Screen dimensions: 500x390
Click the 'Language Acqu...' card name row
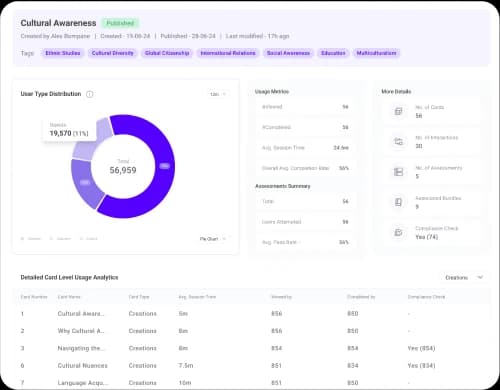tap(83, 383)
